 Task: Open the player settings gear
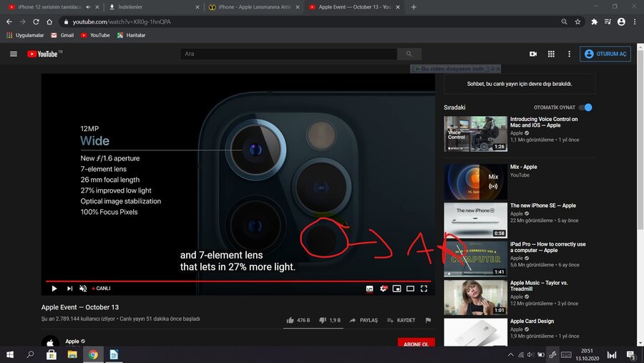point(384,289)
